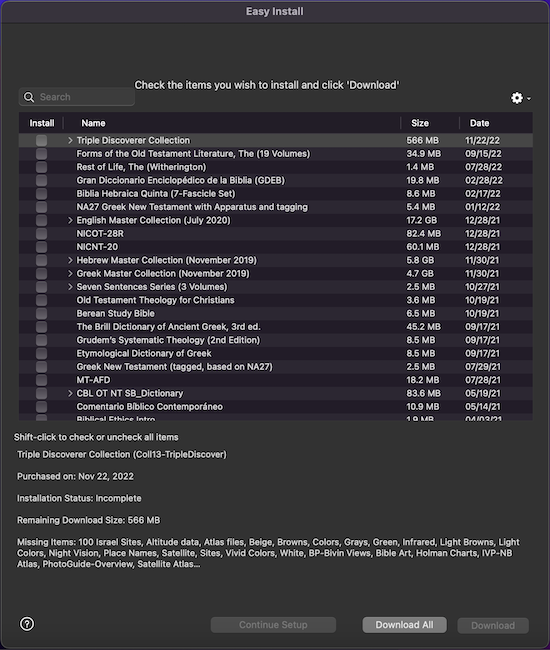Expand Hebrew Master Collection (November 2019)
This screenshot has height=650, width=550.
click(70, 260)
